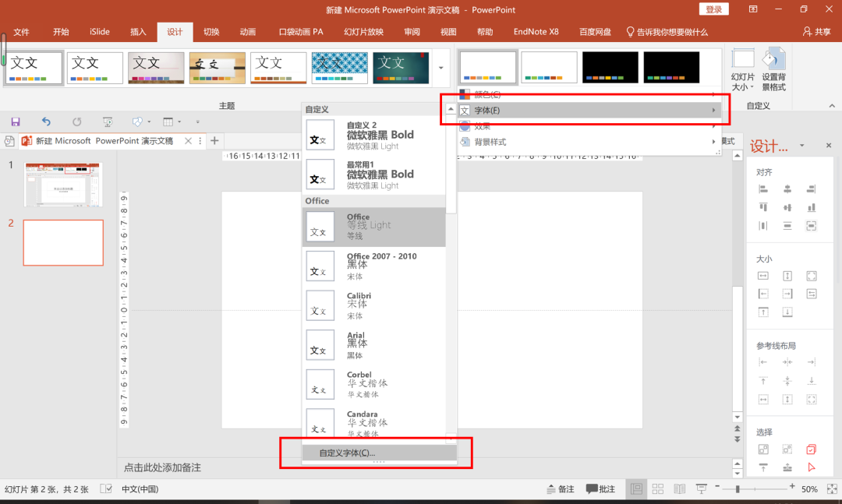Open the Fonts (字体) submenu
Viewport: 842px width, 504px height.
tap(588, 110)
